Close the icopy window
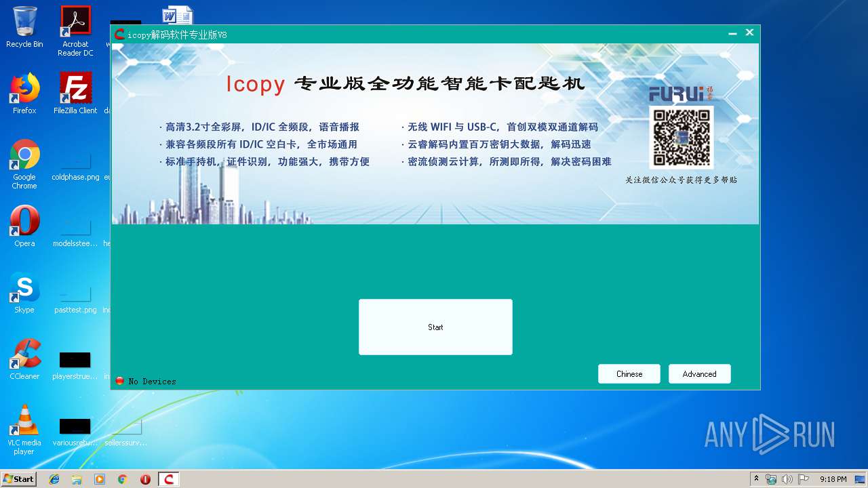The height and width of the screenshot is (488, 868). point(749,33)
